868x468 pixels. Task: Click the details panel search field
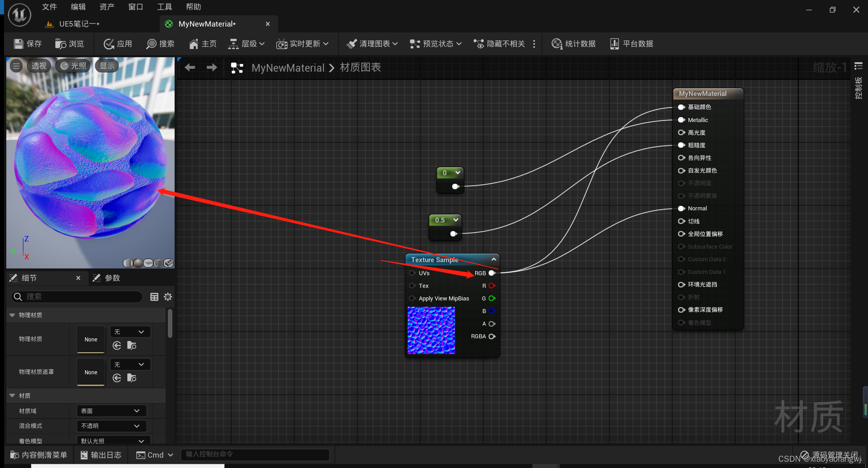pyautogui.click(x=76, y=296)
